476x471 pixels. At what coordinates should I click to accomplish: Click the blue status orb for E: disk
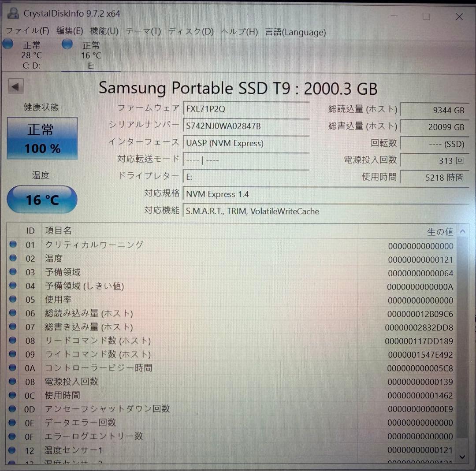(67, 45)
